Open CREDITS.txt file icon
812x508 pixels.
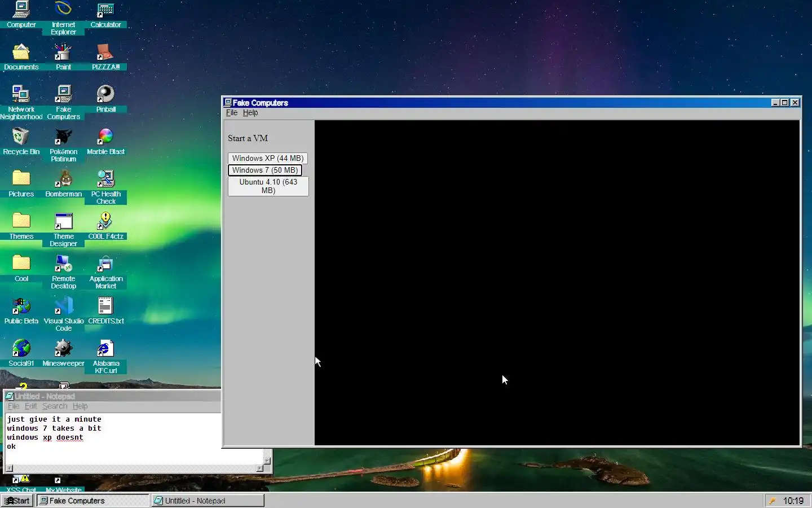105,310
